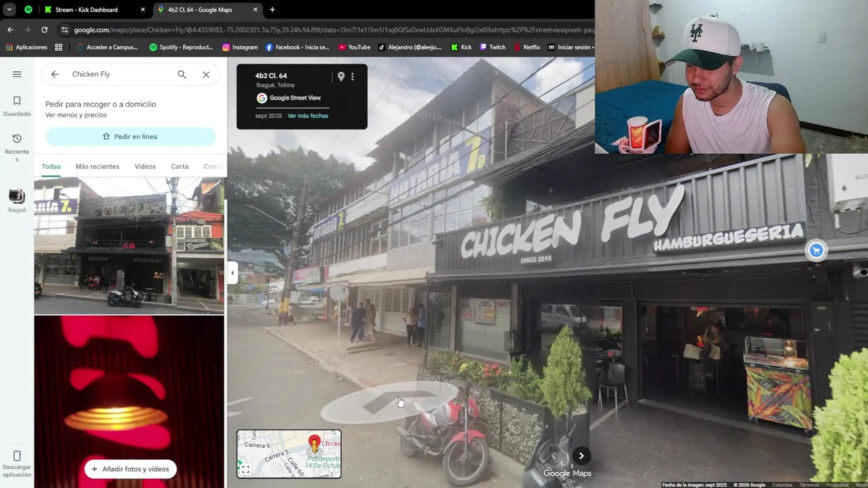Click Privacidad link in footer
Image resolution: width=868 pixels, height=488 pixels.
tap(837, 485)
